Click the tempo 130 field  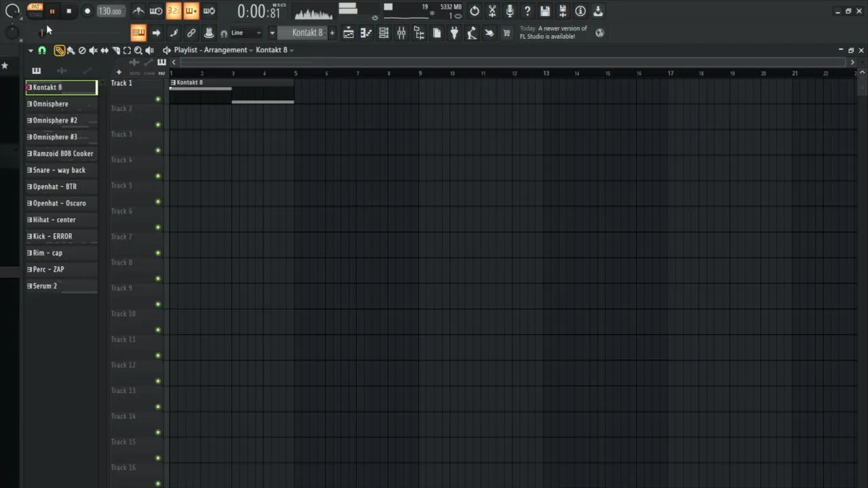click(x=111, y=11)
